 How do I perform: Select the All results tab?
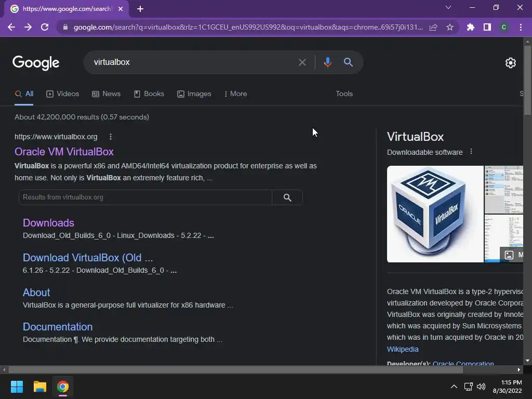(24, 94)
